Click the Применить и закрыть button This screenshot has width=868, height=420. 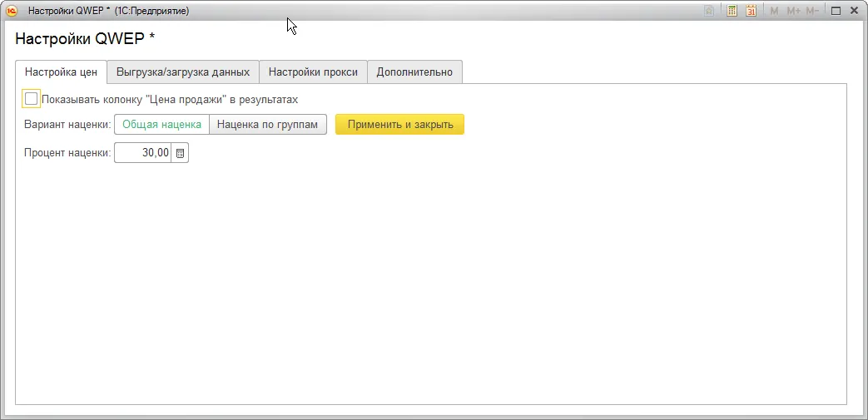click(x=399, y=125)
